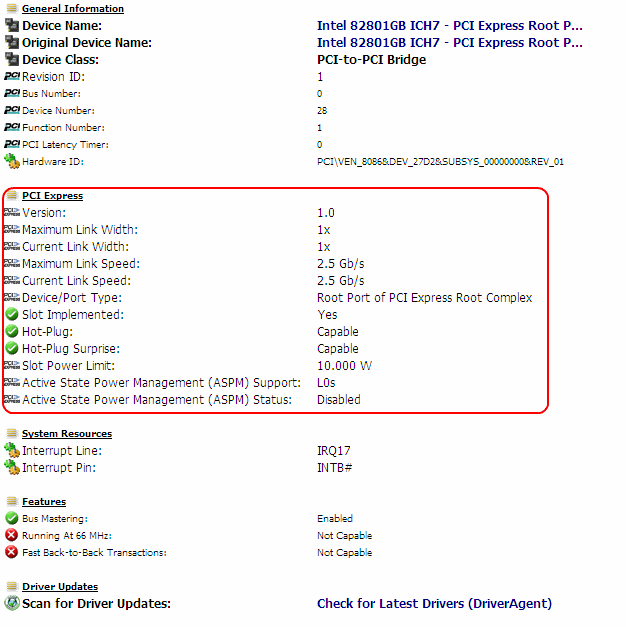
Task: Click the PCI icon next to Function Number
Action: pos(12,127)
